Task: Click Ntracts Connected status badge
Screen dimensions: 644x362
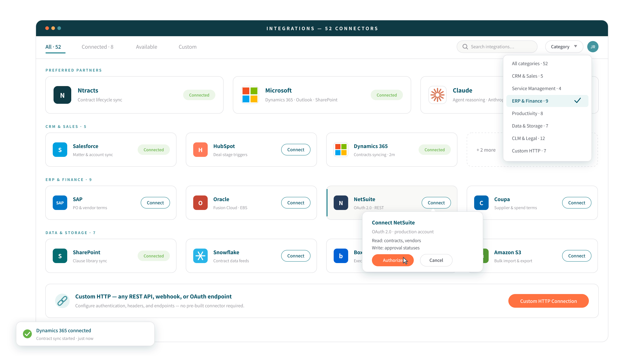Action: [x=199, y=95]
